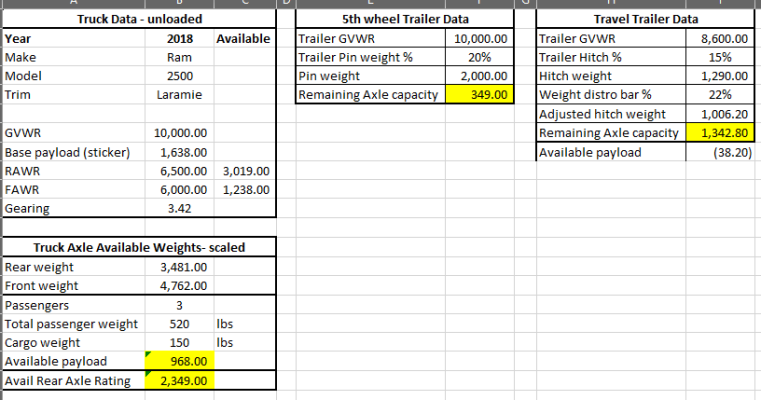
Task: Select the Base payload sticker value 1,638.00
Action: [x=180, y=152]
